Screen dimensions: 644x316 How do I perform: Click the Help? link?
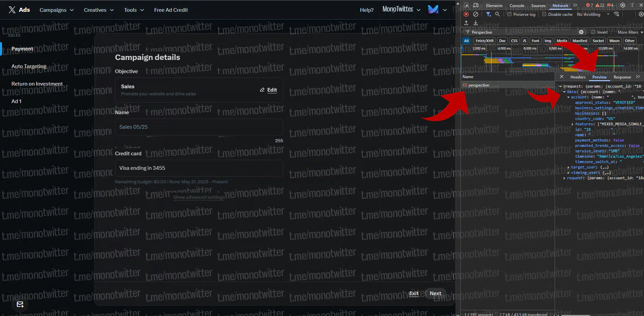click(x=366, y=10)
